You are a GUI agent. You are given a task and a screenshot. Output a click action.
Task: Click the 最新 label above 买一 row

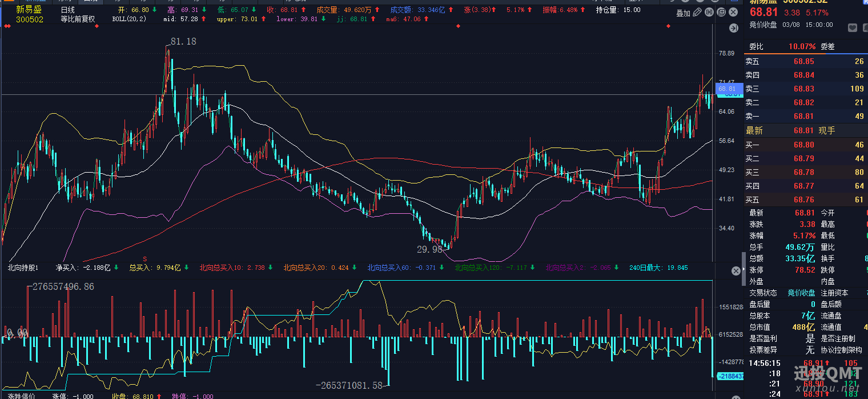coord(754,130)
